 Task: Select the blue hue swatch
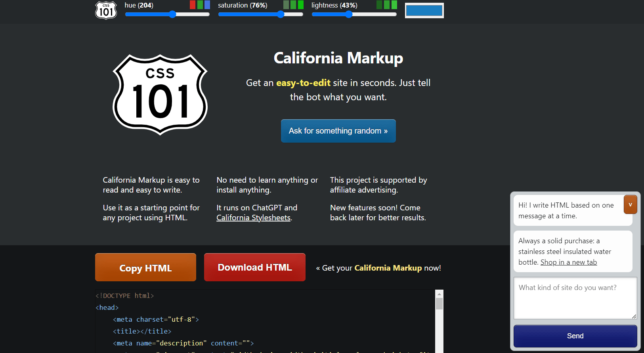[207, 5]
